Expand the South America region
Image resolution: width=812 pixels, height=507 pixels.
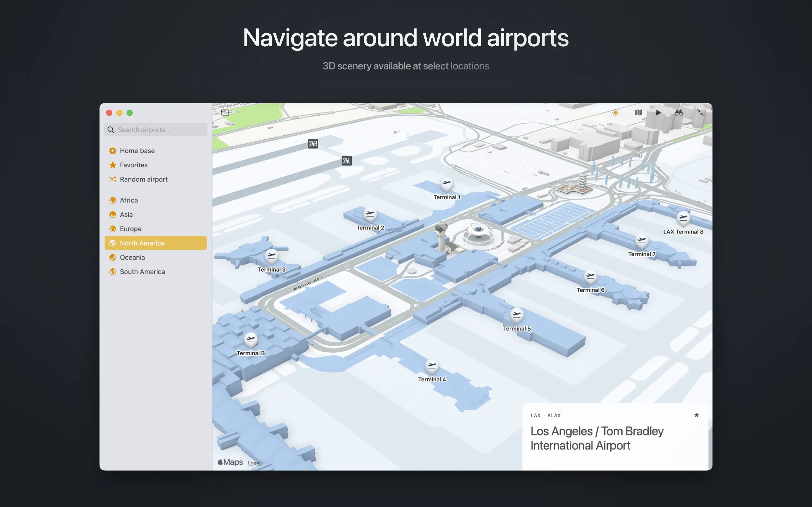coord(142,272)
